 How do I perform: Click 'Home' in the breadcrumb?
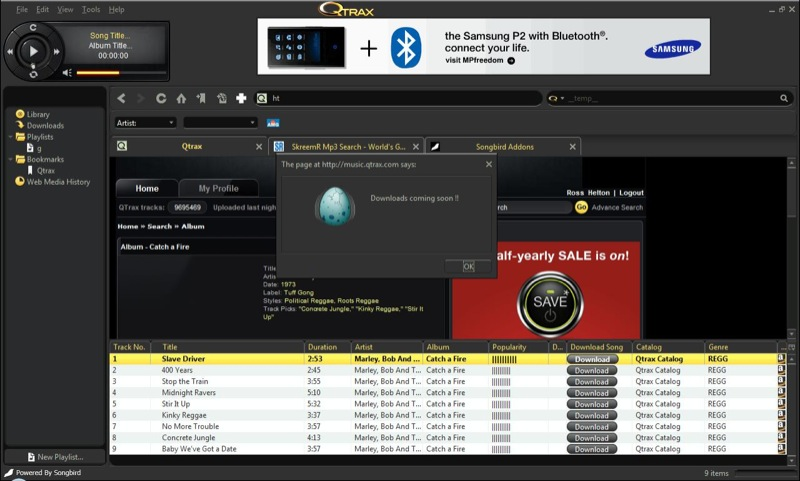click(128, 226)
